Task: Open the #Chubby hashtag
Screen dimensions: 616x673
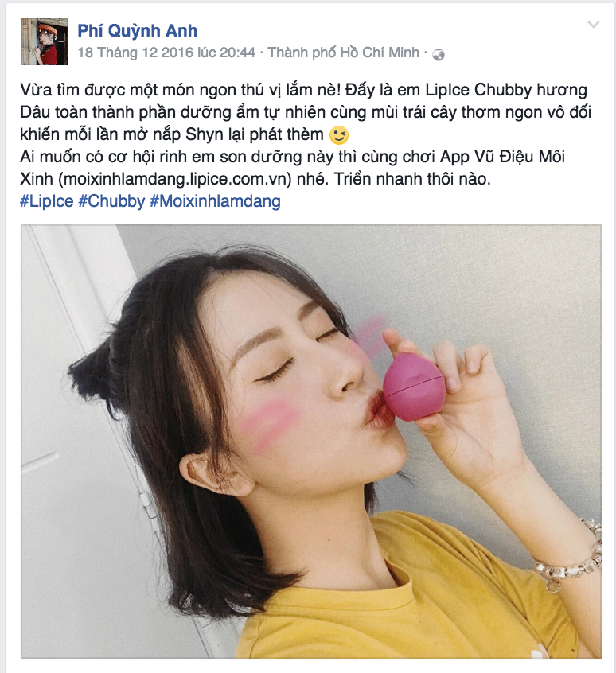Action: pos(111,201)
